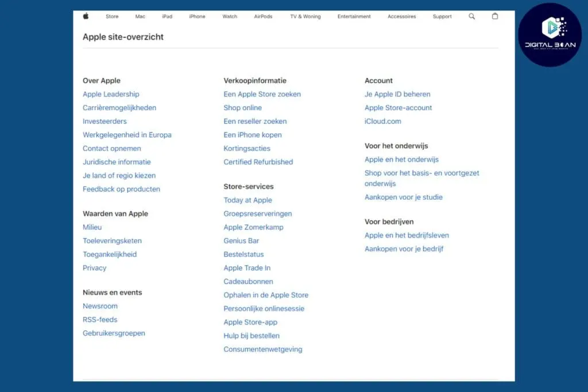Image resolution: width=588 pixels, height=392 pixels.
Task: Click the Milieu link
Action: (92, 227)
